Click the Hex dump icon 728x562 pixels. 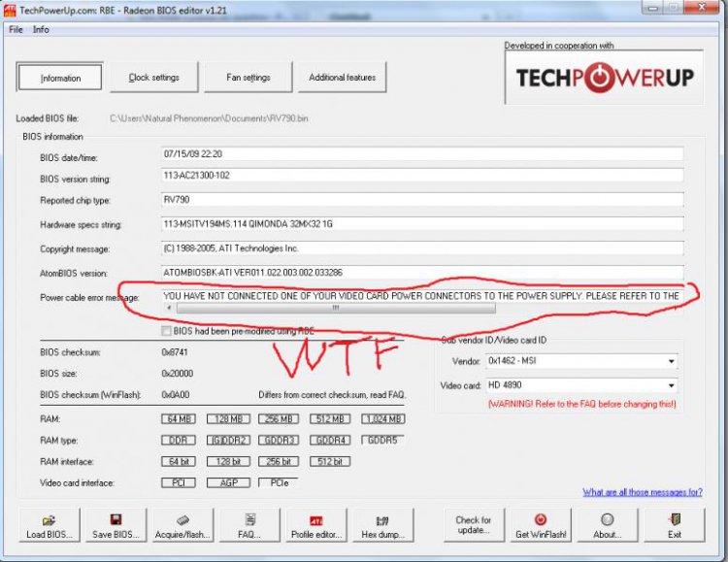(382, 520)
